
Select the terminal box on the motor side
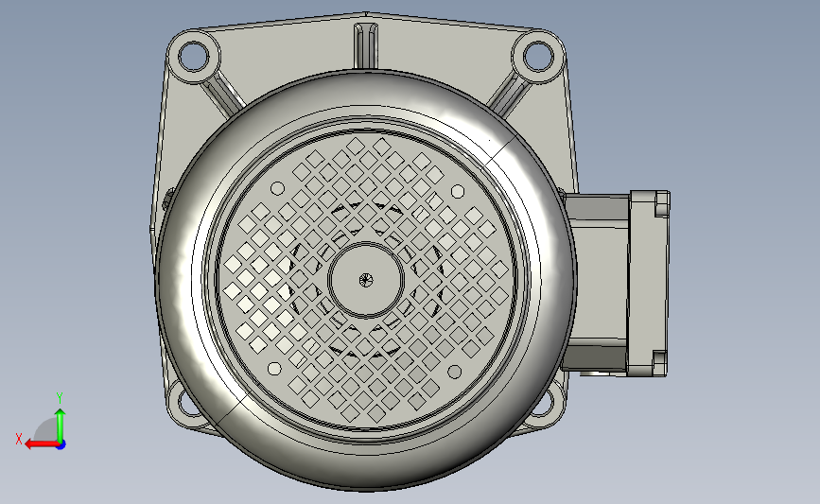[616, 283]
